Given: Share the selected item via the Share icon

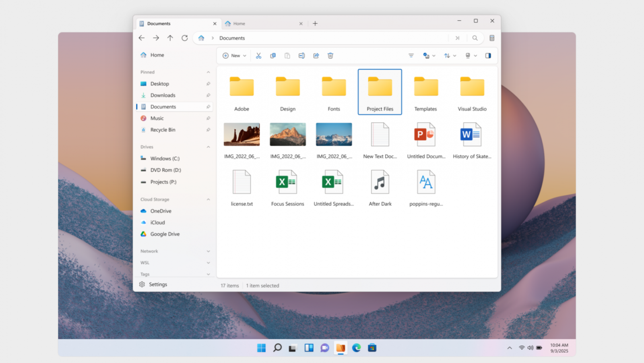Looking at the screenshot, I should [x=316, y=55].
